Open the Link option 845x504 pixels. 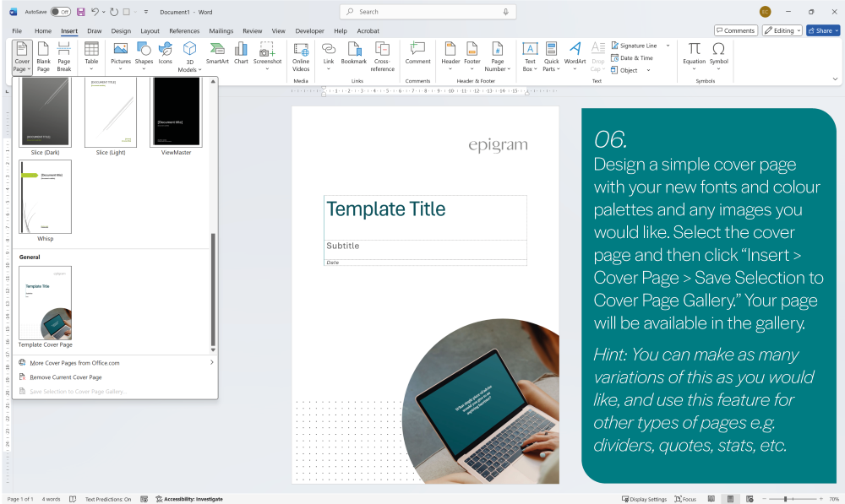pos(329,57)
